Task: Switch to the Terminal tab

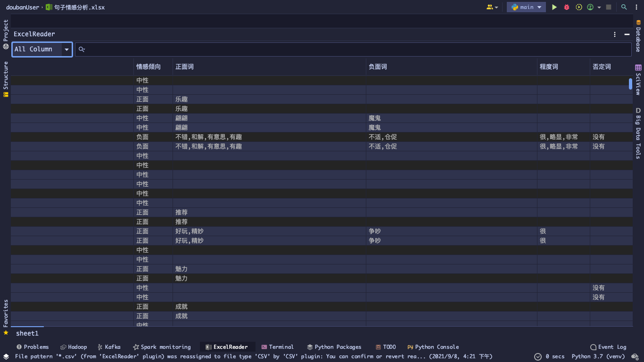Action: pos(277,347)
